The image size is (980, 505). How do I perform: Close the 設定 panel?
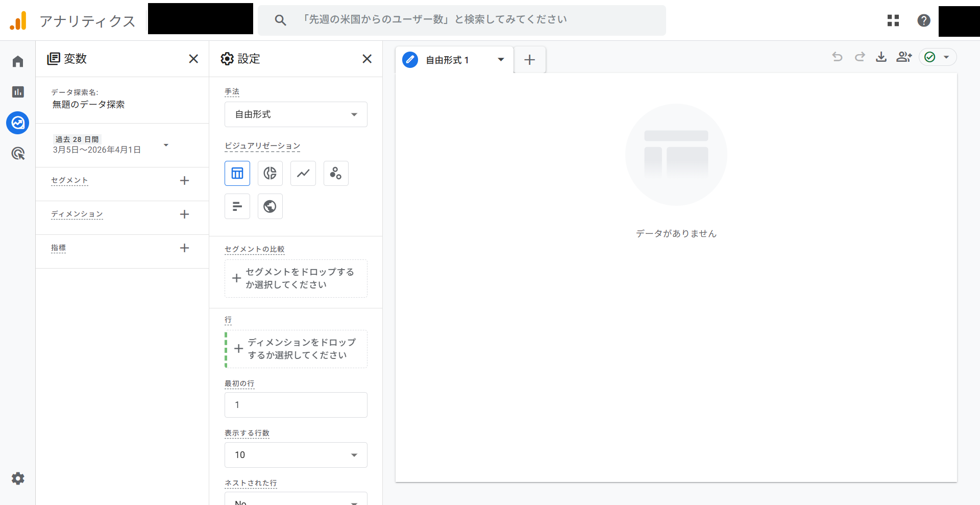click(x=367, y=59)
